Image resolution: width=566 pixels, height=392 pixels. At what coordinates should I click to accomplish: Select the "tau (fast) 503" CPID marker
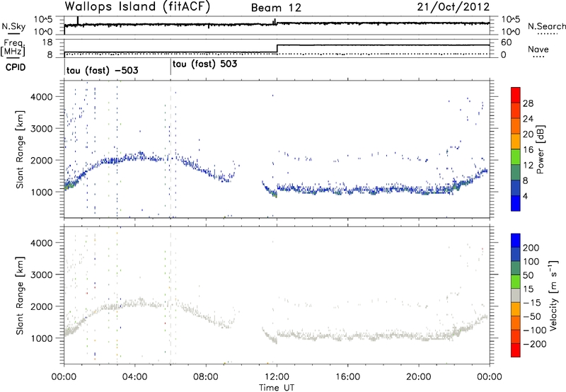coord(204,64)
